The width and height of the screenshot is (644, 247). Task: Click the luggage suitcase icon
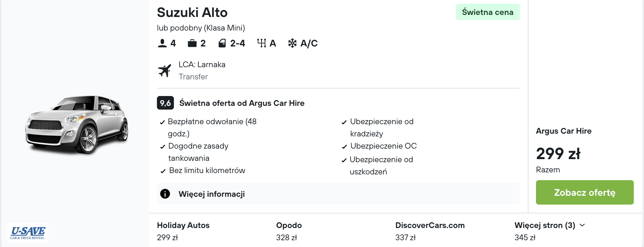192,43
